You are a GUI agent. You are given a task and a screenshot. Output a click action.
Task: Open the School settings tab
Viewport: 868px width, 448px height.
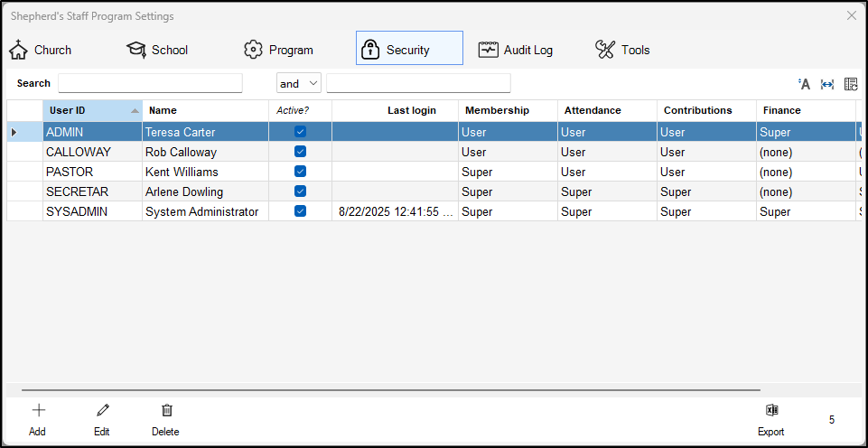point(157,50)
